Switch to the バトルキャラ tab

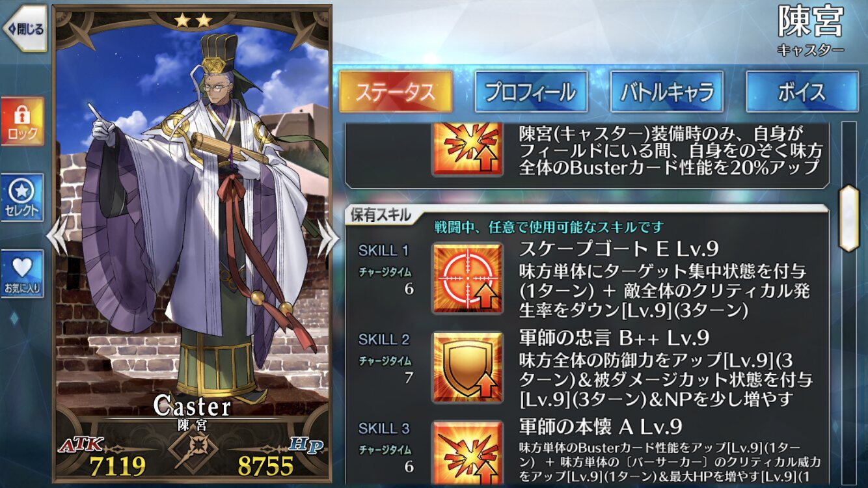[667, 92]
